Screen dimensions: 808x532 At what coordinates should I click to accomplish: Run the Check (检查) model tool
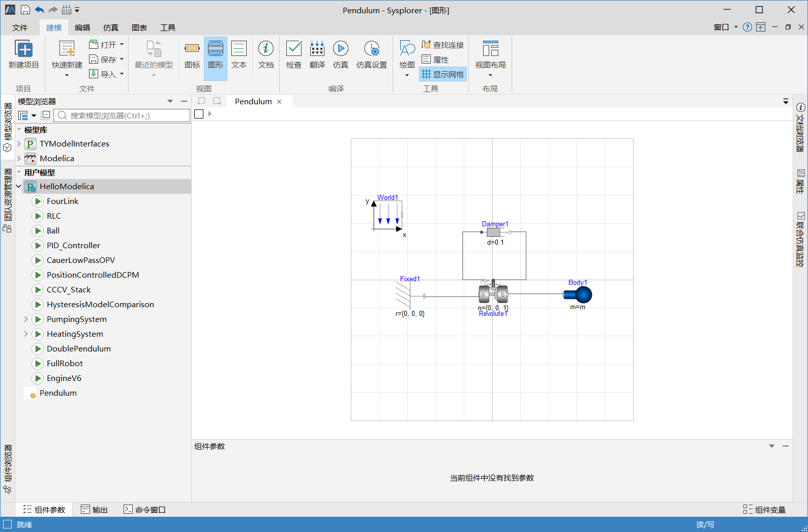294,55
